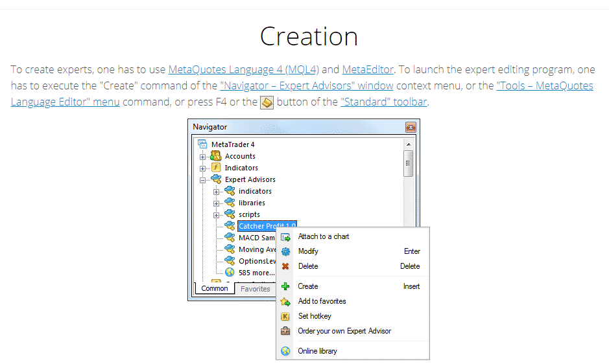Click the Moving Average expert icon
This screenshot has width=609, height=364.
[230, 249]
